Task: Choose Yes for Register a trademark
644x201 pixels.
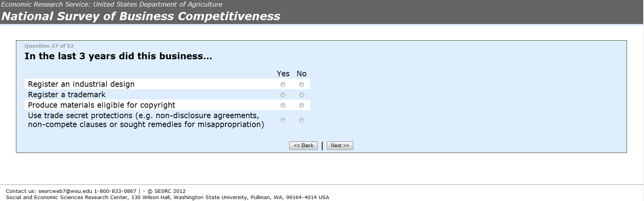Action: point(283,95)
